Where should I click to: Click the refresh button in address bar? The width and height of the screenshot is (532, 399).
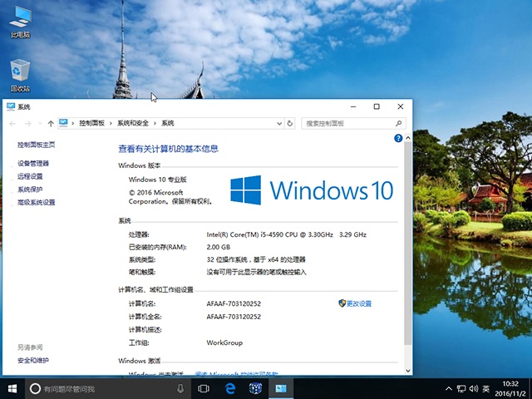(x=289, y=123)
